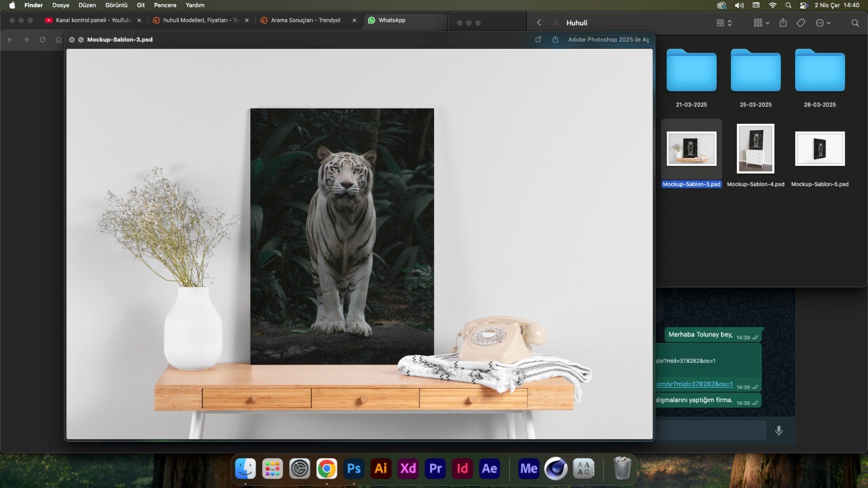Open the Finder group-by dropdown

(x=762, y=23)
